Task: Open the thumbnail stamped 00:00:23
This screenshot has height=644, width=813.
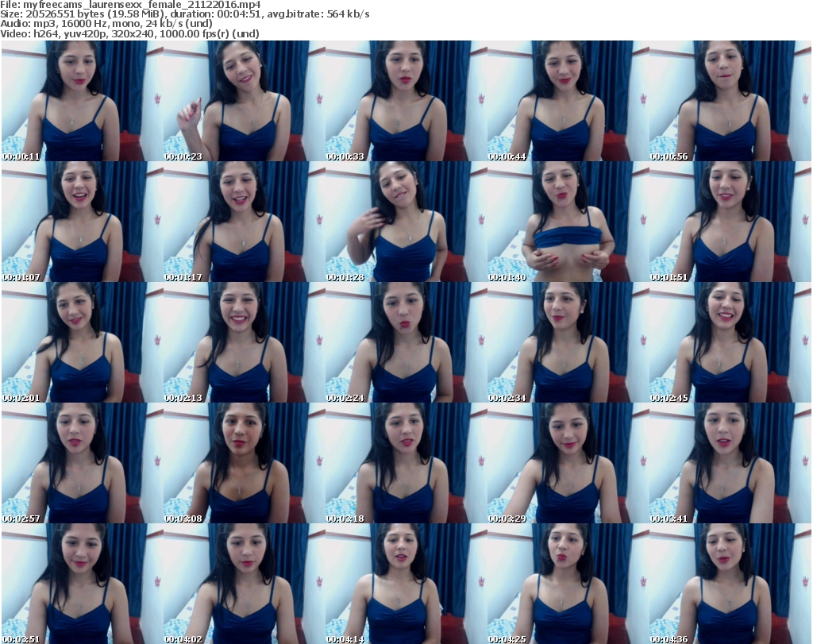Action: [245, 101]
